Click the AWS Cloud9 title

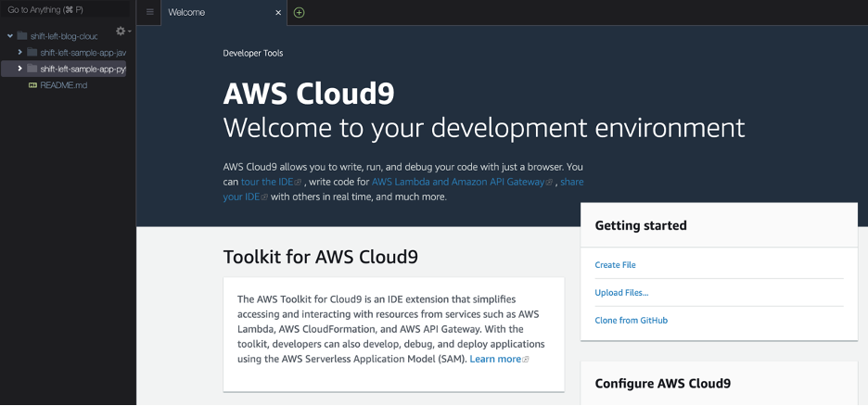tap(309, 94)
